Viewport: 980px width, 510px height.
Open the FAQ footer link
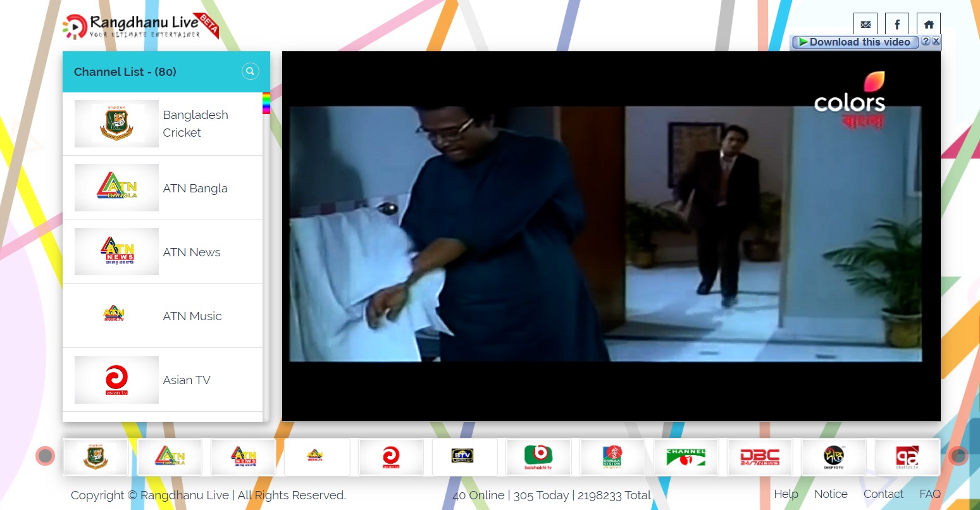pyautogui.click(x=930, y=494)
